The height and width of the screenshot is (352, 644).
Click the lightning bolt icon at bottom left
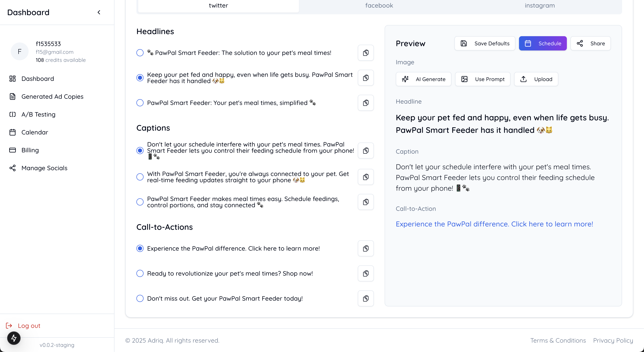point(14,338)
